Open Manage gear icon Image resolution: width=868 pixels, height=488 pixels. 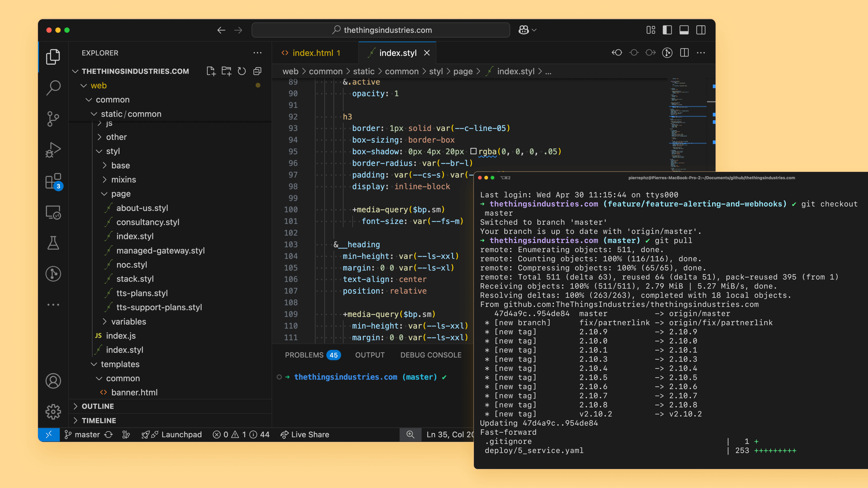point(53,412)
